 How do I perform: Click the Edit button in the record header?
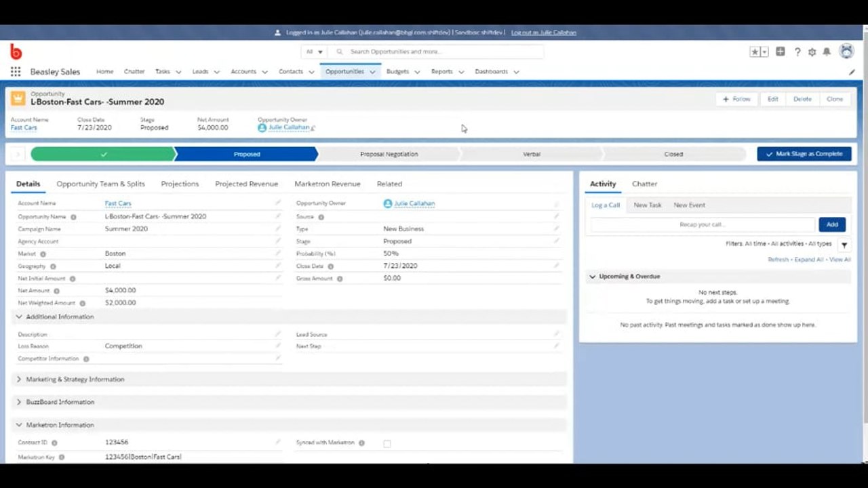click(772, 99)
